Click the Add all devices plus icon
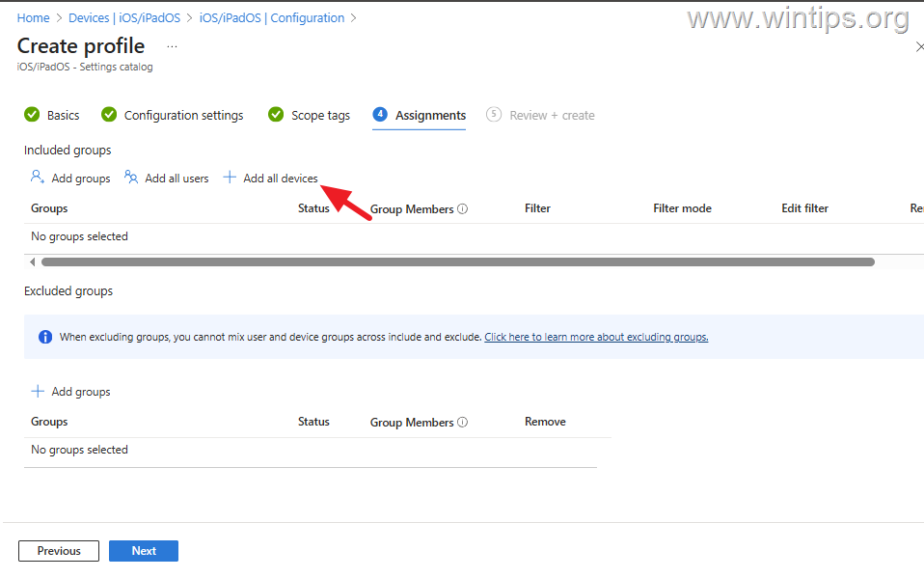 coord(230,178)
